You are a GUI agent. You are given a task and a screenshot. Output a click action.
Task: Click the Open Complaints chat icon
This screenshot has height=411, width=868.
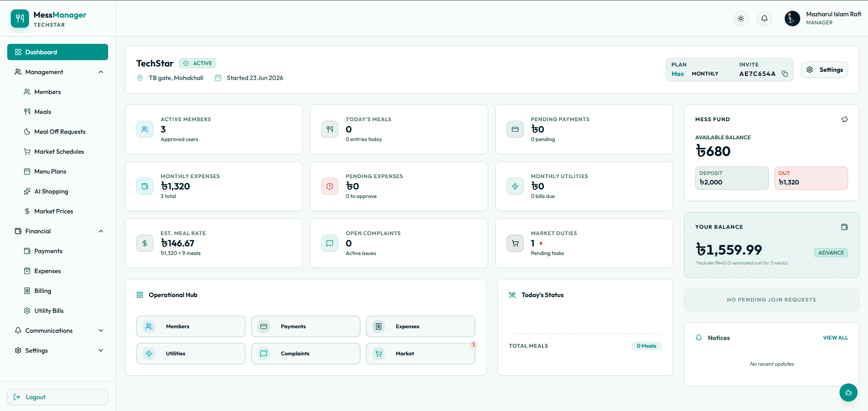(x=330, y=243)
